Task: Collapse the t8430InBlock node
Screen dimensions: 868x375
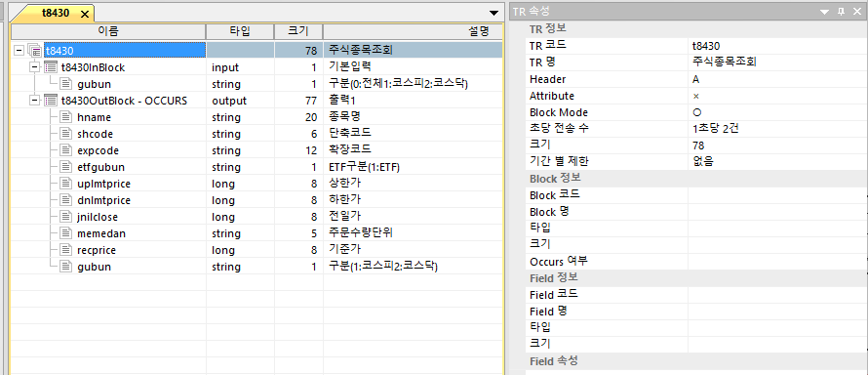Action: click(x=35, y=67)
